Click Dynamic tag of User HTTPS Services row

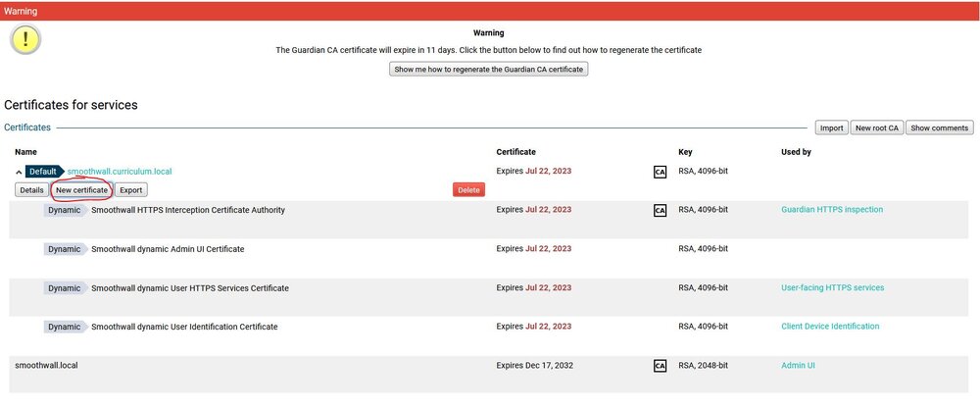pos(65,288)
